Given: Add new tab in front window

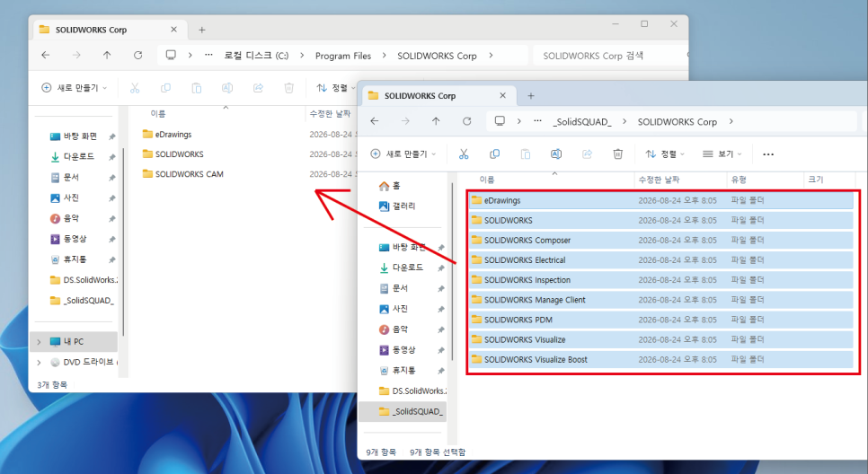Looking at the screenshot, I should 531,96.
